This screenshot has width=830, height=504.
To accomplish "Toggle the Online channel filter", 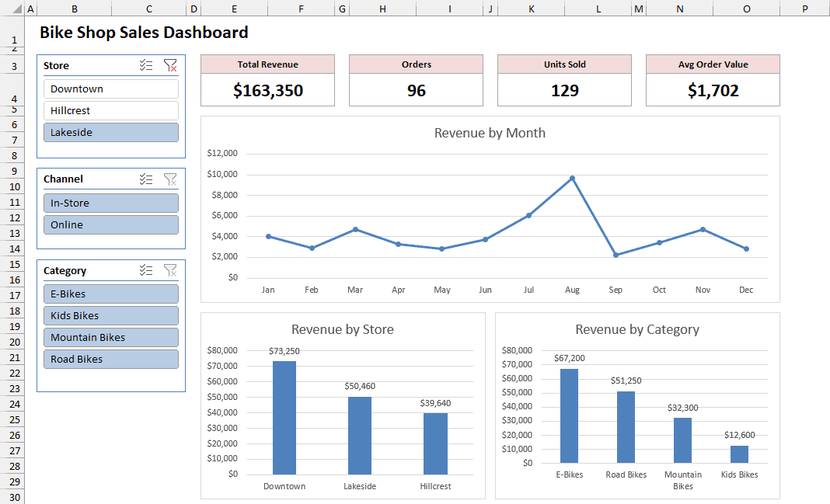I will click(x=111, y=224).
